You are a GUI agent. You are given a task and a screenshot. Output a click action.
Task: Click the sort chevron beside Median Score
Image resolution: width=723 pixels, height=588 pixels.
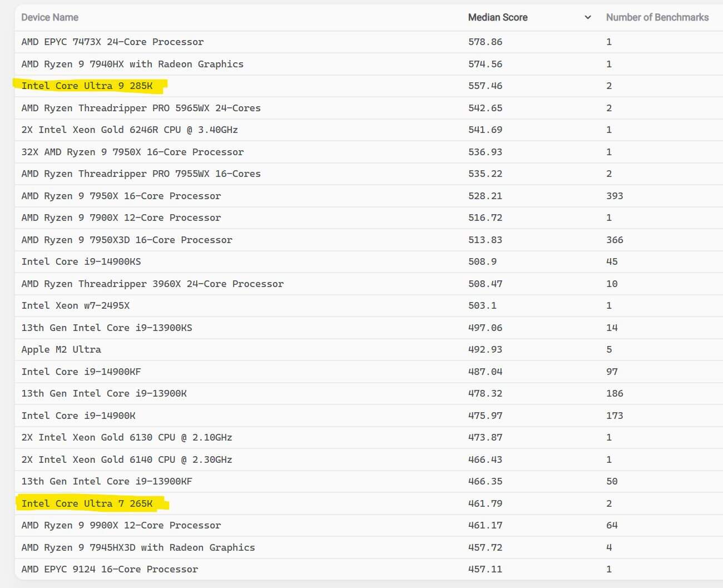[588, 17]
